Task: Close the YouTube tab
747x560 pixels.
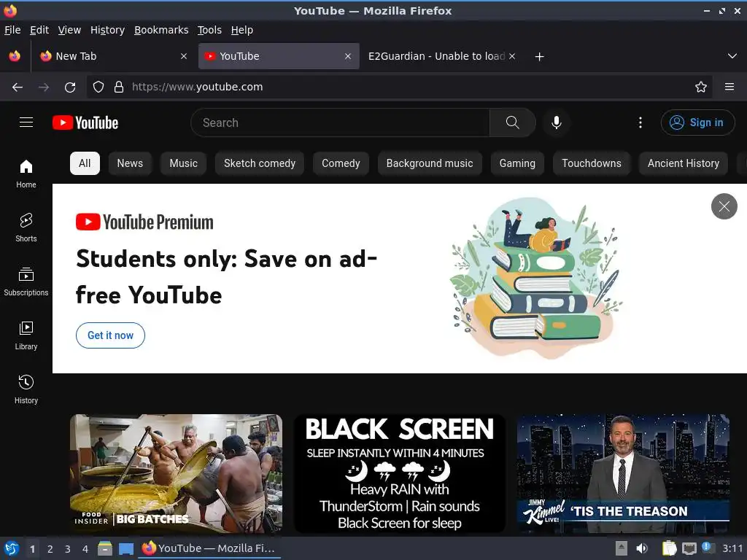Action: coord(348,56)
